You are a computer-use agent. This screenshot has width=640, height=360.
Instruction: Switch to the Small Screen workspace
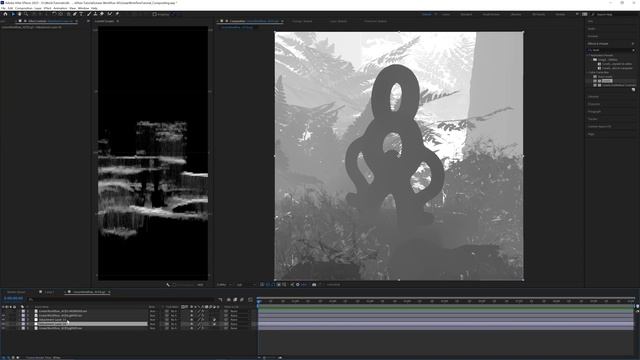coord(491,14)
